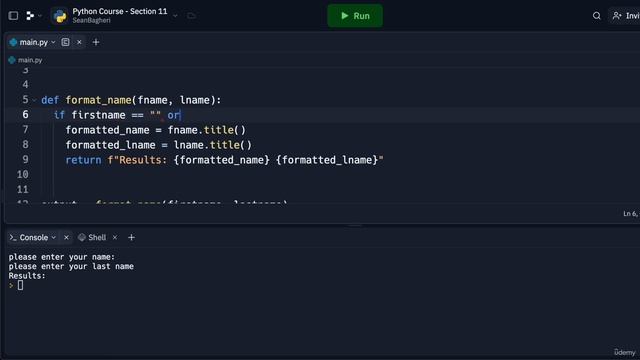Image resolution: width=640 pixels, height=360 pixels.
Task: Select the Console tab
Action: coord(33,238)
